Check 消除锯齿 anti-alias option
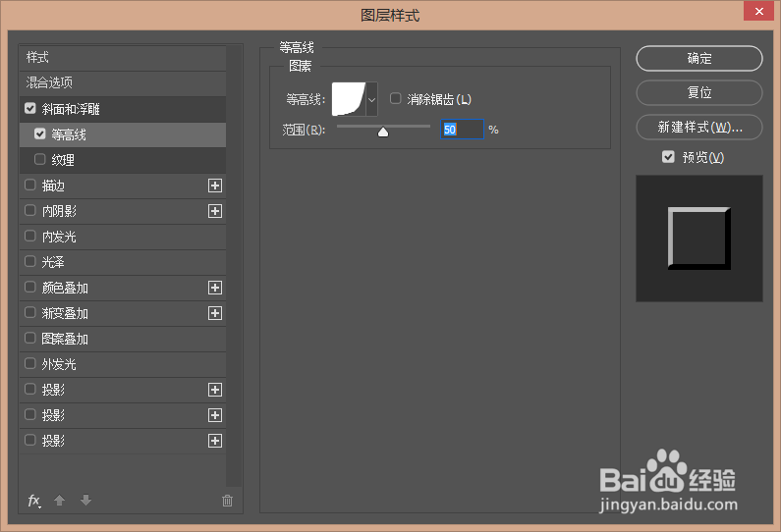Screen dimensions: 781x532 point(396,98)
